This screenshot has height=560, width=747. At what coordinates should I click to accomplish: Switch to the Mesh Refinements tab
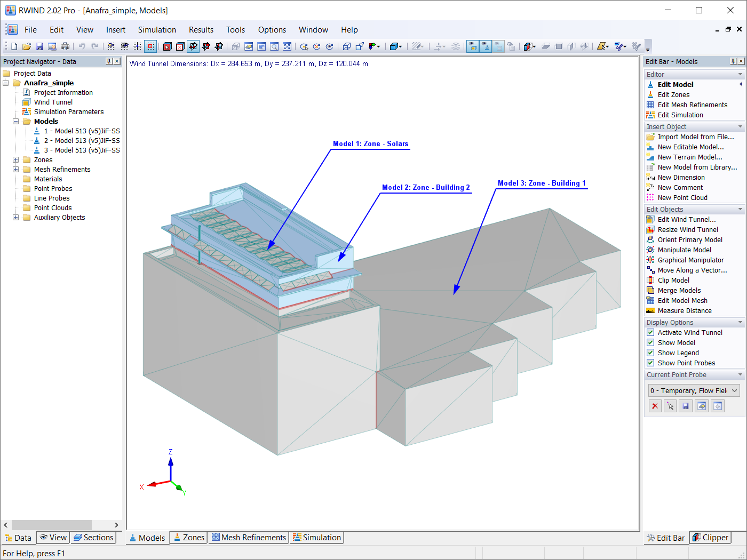point(249,537)
